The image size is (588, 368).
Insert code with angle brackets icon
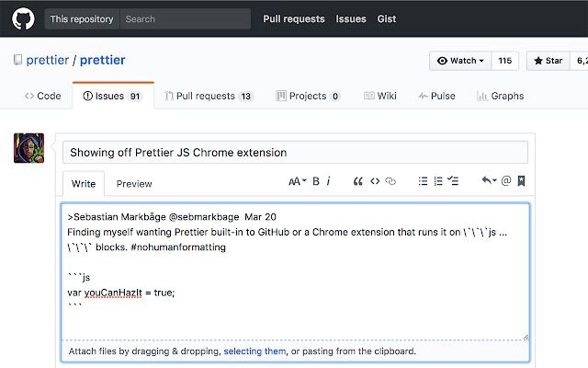pyautogui.click(x=375, y=181)
